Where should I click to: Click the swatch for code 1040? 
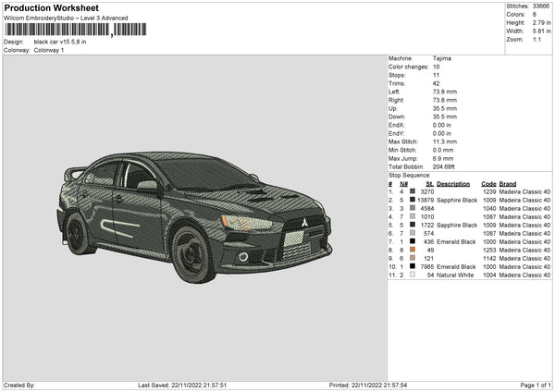coord(412,208)
